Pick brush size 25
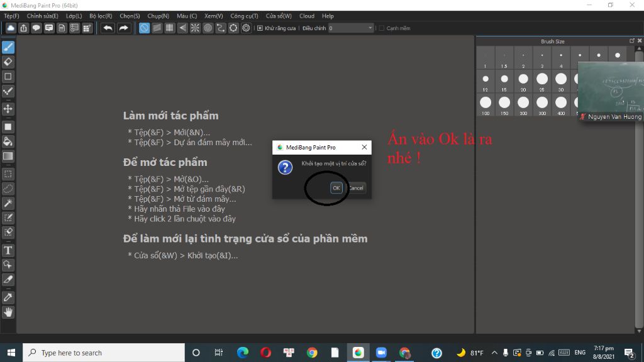The image size is (644, 362). pos(542,82)
